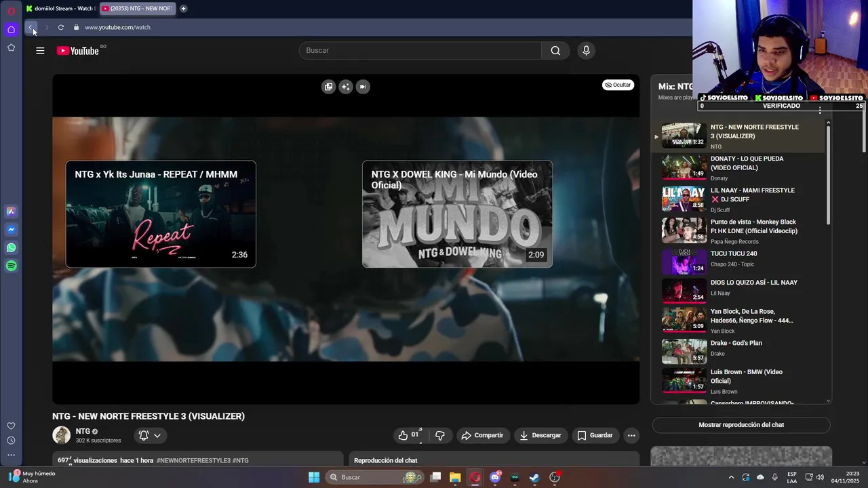This screenshot has height=488, width=868.
Task: Click skip-next icon above player
Action: (363, 87)
